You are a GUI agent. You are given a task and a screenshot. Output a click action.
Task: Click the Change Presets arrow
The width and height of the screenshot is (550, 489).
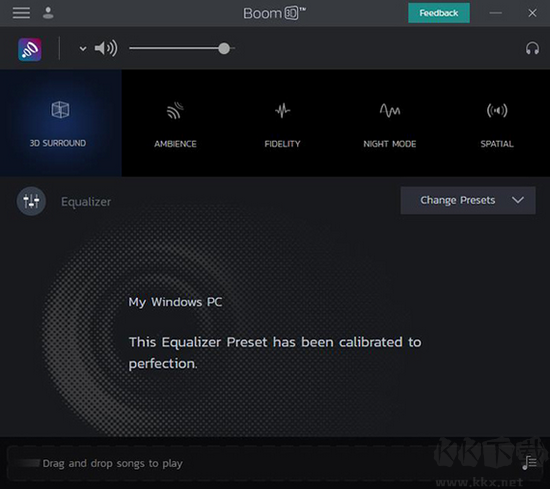tap(518, 200)
